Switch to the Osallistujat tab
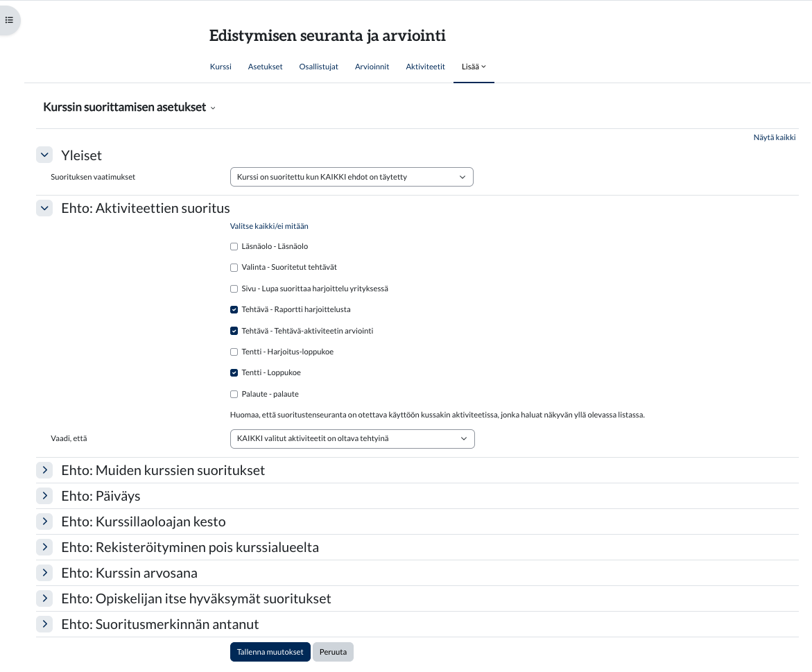 click(x=318, y=67)
